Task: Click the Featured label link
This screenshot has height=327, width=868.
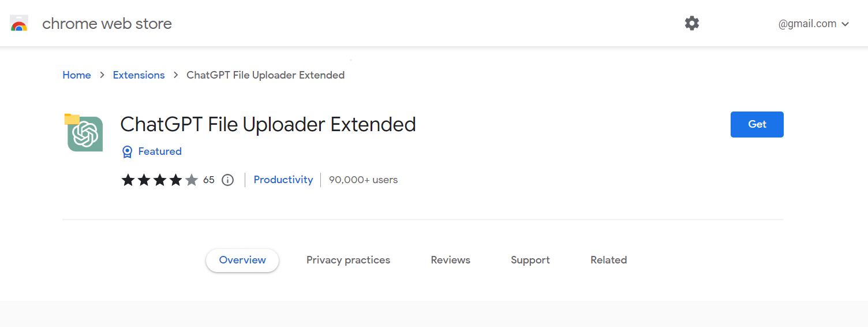Action: [160, 151]
